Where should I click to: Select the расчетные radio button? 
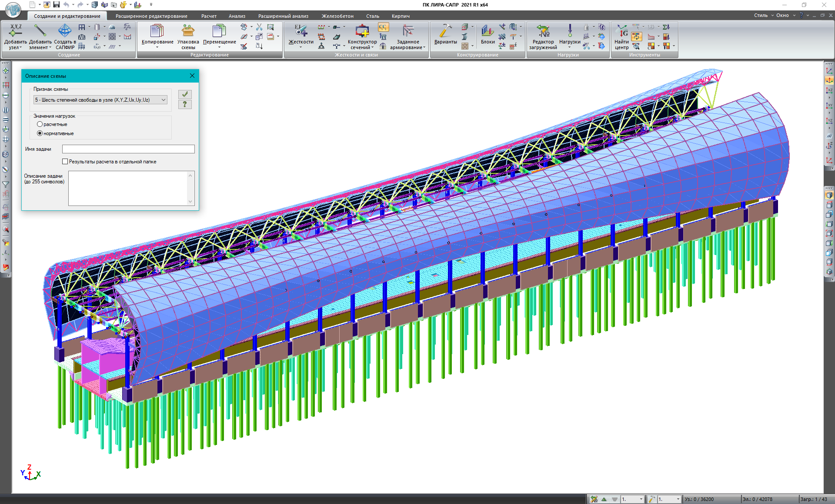[x=40, y=124]
